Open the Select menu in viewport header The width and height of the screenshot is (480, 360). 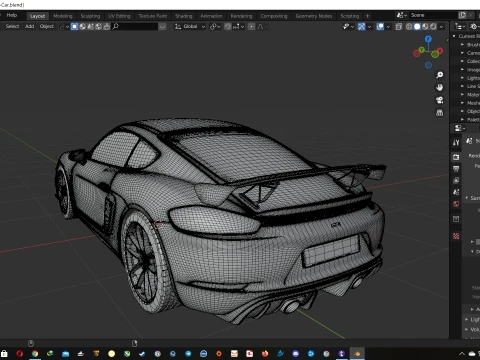pos(12,26)
